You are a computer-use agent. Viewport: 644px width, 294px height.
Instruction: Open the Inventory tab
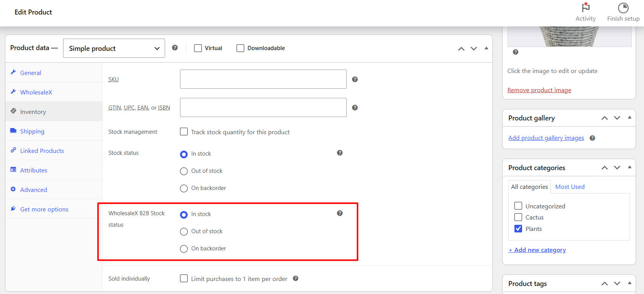pos(54,112)
